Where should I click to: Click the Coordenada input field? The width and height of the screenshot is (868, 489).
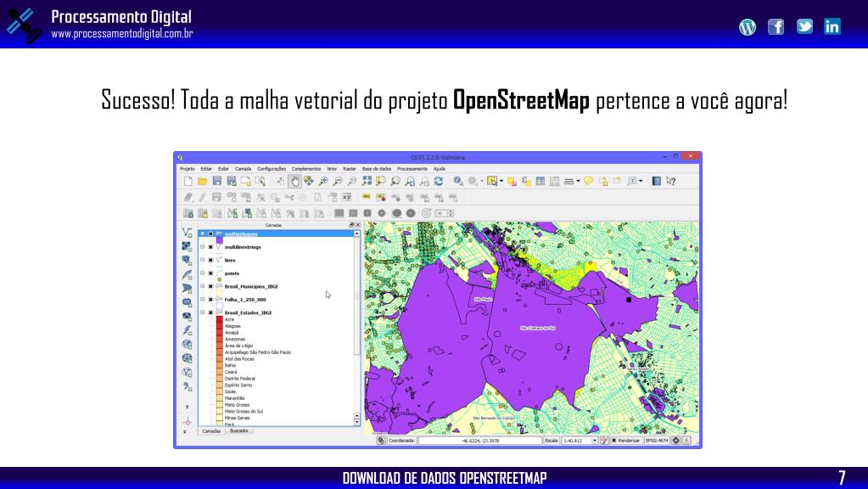tap(480, 441)
